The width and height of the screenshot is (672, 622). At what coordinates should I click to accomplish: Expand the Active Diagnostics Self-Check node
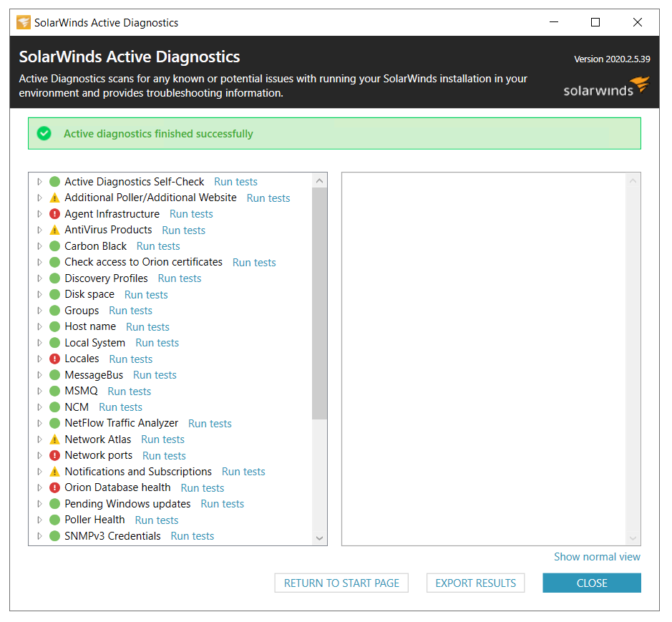pos(39,182)
